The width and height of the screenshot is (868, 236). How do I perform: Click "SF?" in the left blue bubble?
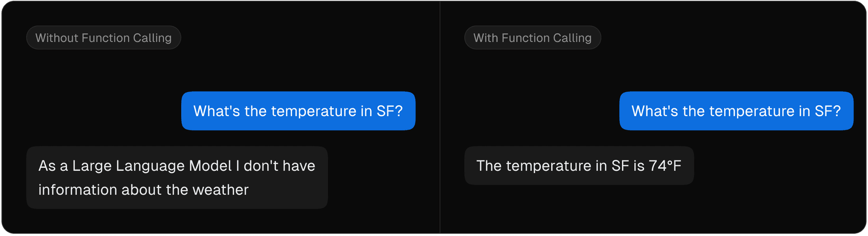tap(390, 111)
